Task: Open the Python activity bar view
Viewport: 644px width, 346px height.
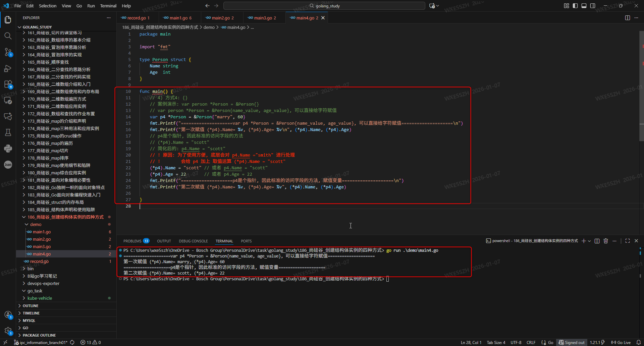Action: click(x=8, y=149)
